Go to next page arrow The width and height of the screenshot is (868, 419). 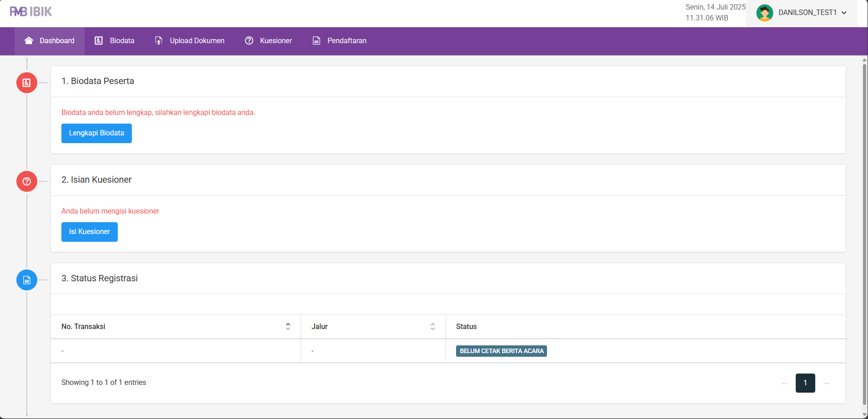(x=826, y=383)
